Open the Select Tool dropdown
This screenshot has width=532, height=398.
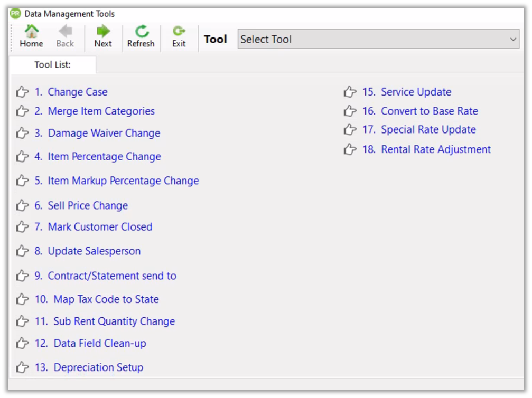click(378, 39)
